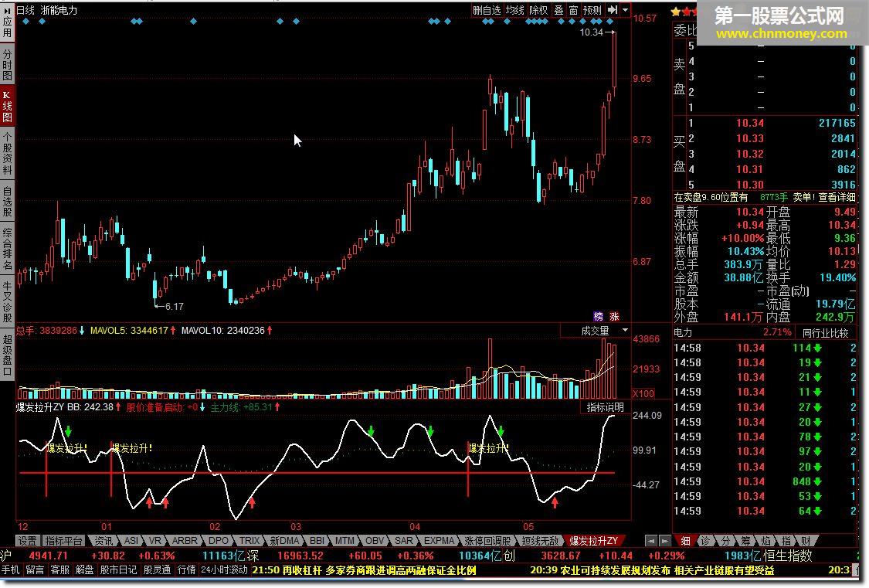Select the EXPMA indicator tab
The width and height of the screenshot is (869, 588).
click(x=440, y=541)
